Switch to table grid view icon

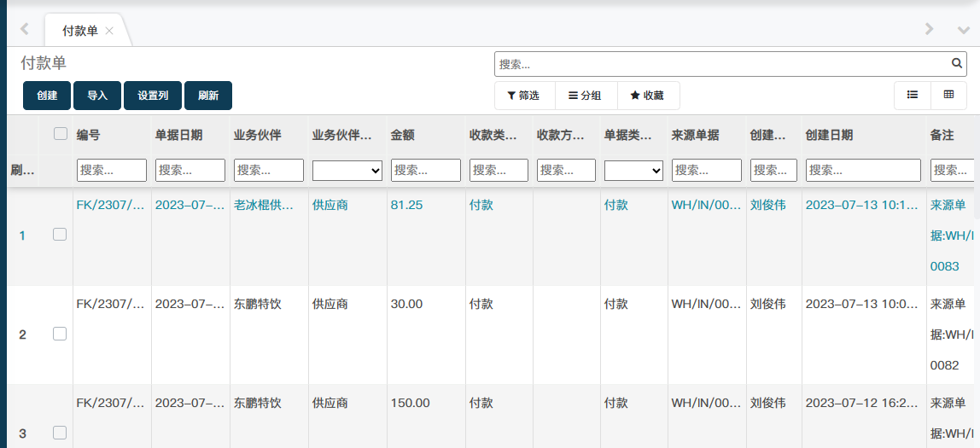[x=948, y=96]
